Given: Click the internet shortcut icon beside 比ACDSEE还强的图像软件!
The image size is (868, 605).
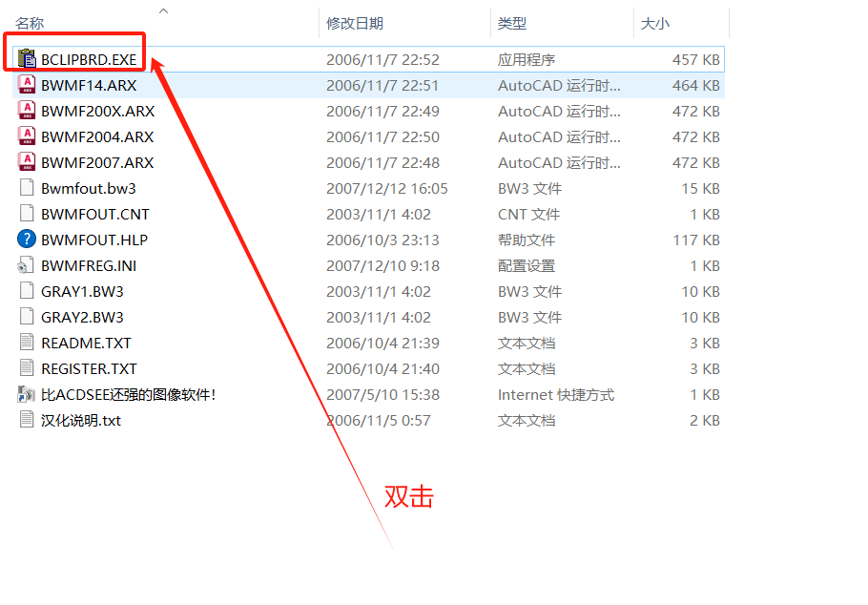Looking at the screenshot, I should [26, 394].
